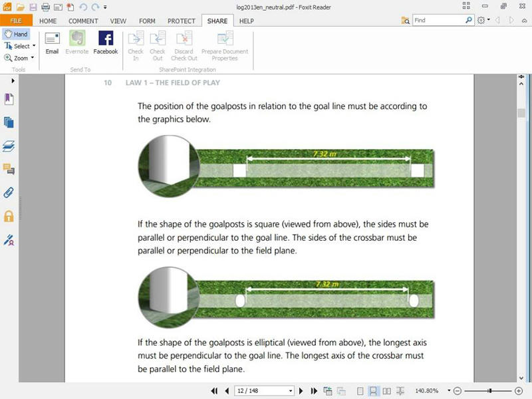
Task: Click the Redo arrow icon
Action: (95, 7)
